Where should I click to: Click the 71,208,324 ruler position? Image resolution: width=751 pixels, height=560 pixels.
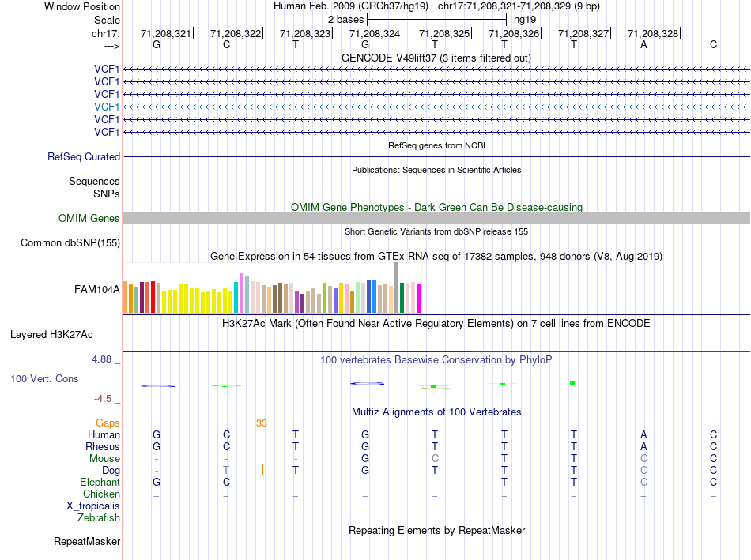pos(375,34)
